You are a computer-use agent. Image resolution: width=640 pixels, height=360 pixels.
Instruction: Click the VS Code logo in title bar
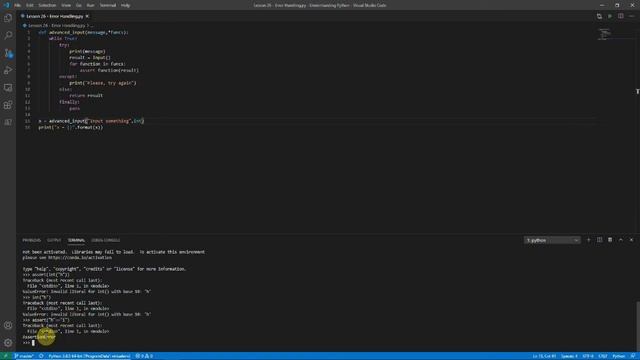6,5
